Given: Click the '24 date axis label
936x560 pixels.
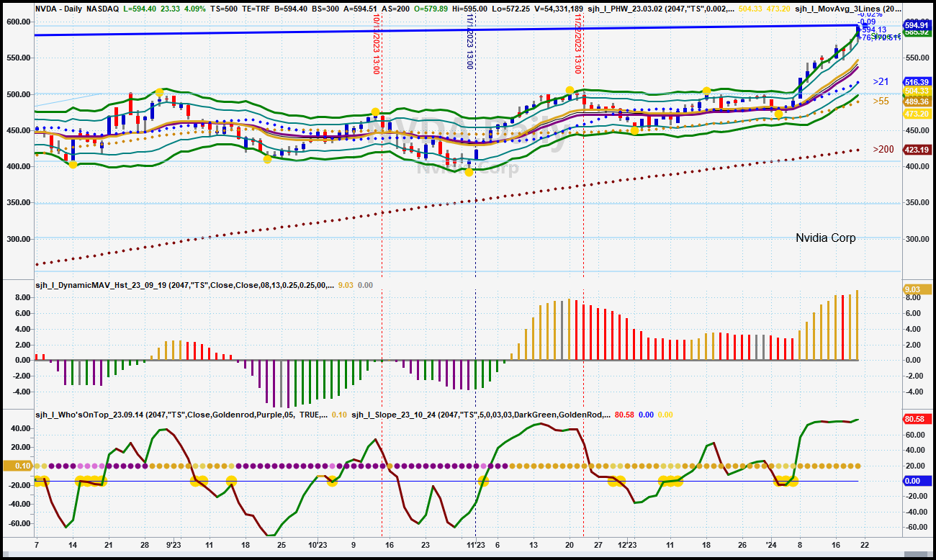Looking at the screenshot, I should pyautogui.click(x=771, y=546).
